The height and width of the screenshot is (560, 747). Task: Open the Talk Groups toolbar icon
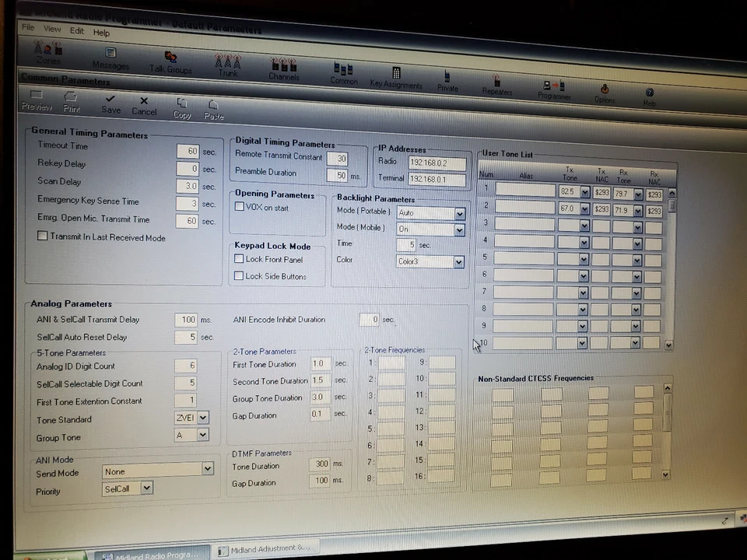[170, 62]
